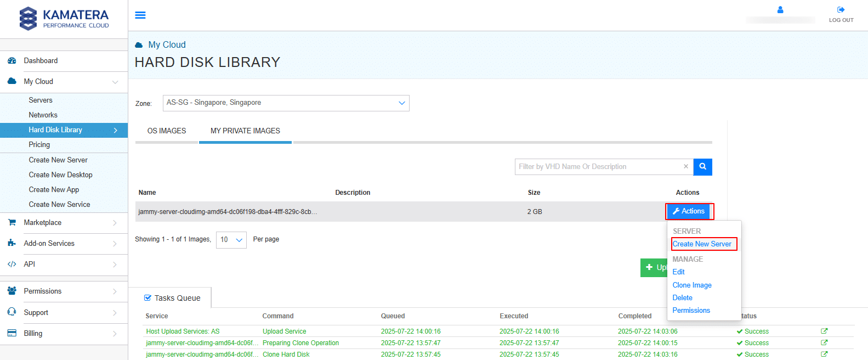
Task: Open Create New Desktop sidebar link
Action: [60, 175]
